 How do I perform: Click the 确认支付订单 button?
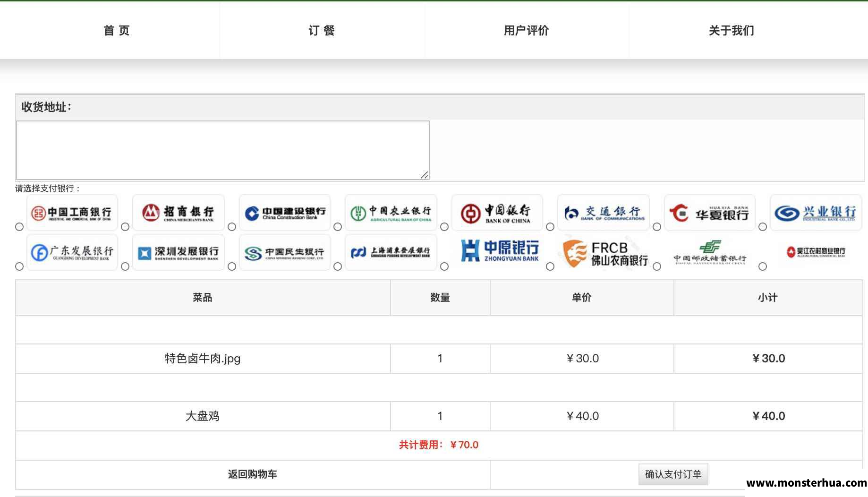(x=673, y=474)
